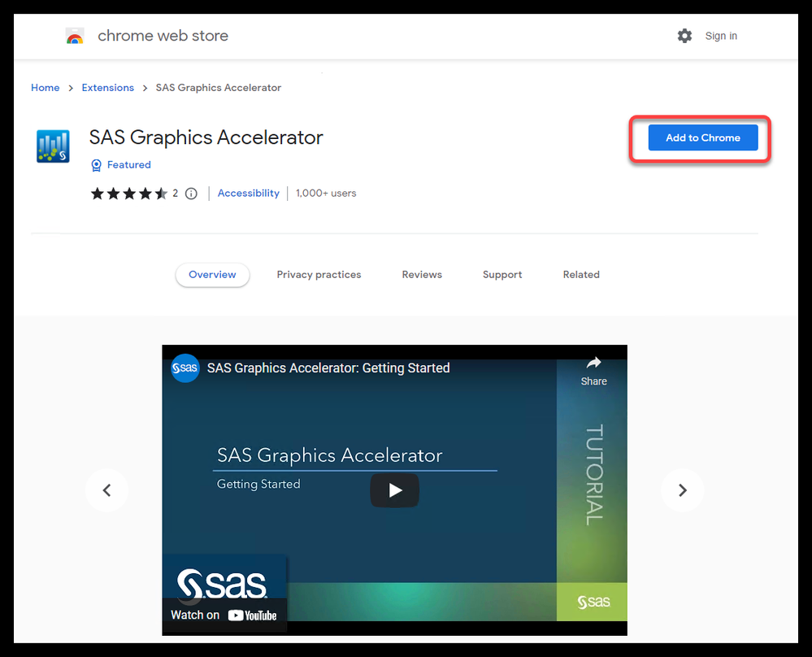
Task: Click the '1,000+ users' text
Action: pos(326,194)
